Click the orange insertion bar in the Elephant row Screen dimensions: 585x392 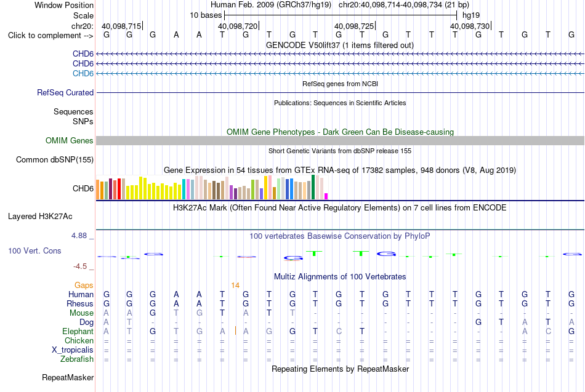point(235,331)
